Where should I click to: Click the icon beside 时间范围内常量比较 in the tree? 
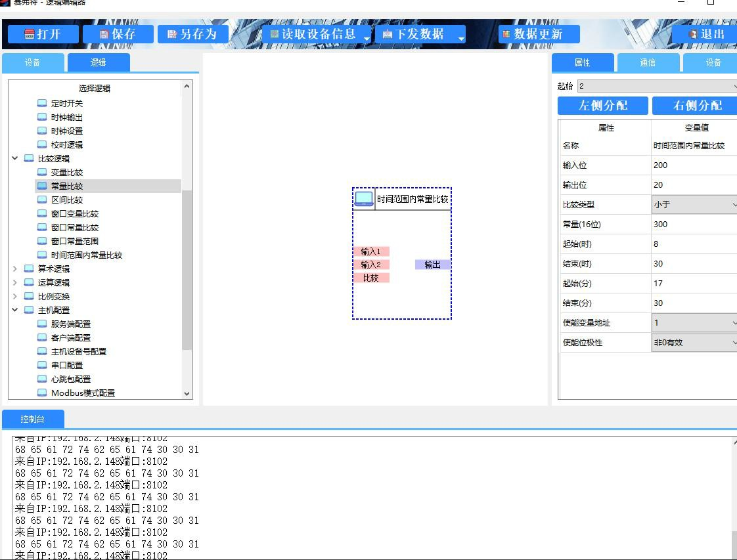(x=42, y=255)
